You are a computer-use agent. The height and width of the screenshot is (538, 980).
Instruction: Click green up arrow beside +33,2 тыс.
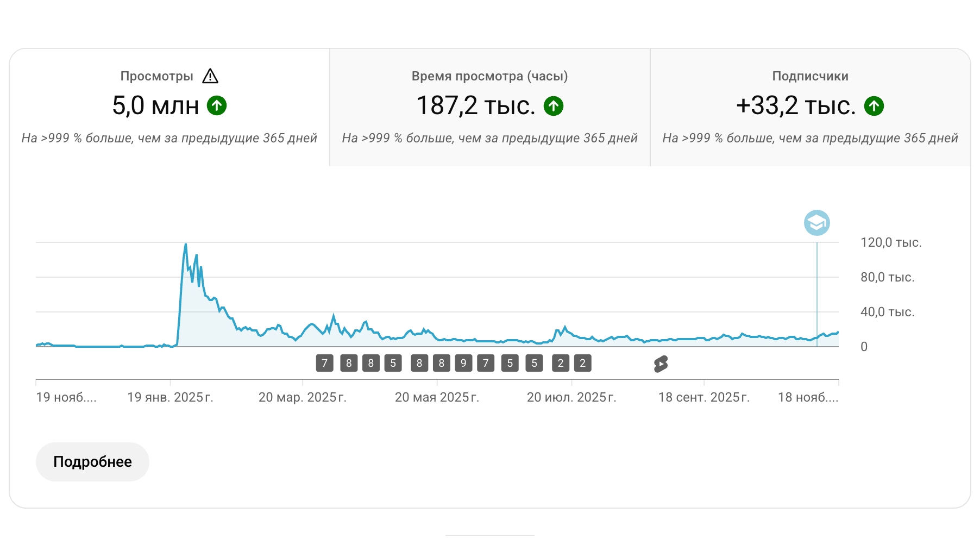[x=874, y=105]
